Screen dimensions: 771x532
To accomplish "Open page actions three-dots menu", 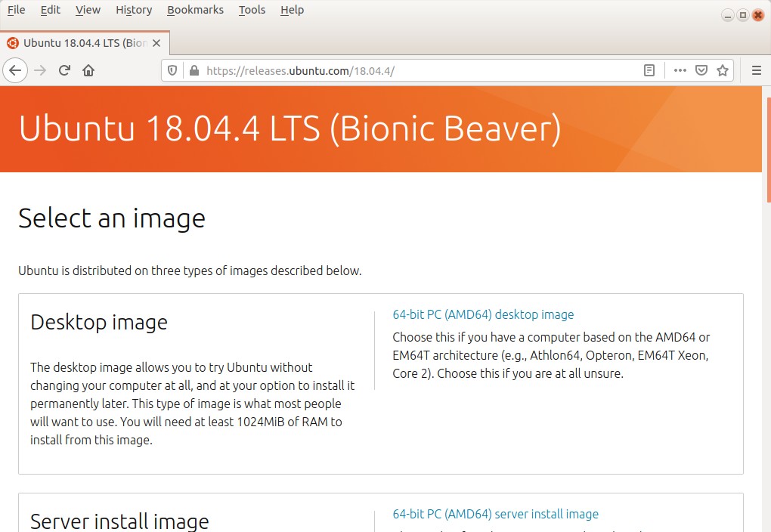I will 680,70.
